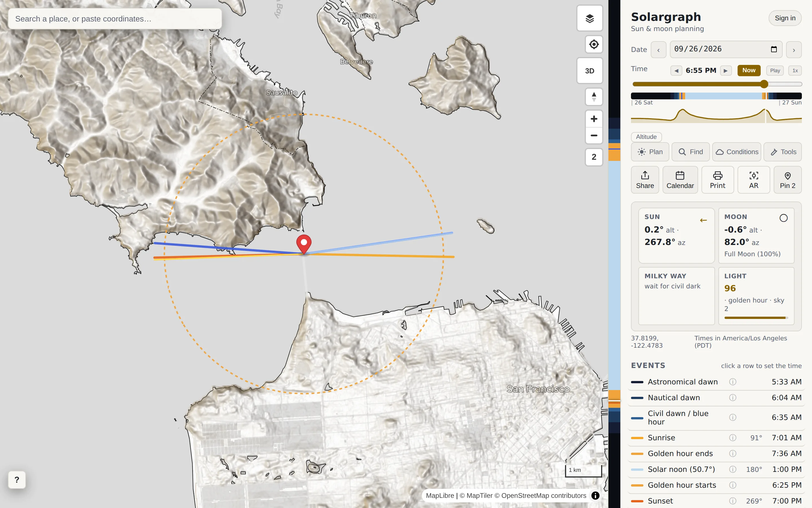Click the coordinates 37.8199, -122.4783
Screen dimensions: 812x508
click(646, 342)
